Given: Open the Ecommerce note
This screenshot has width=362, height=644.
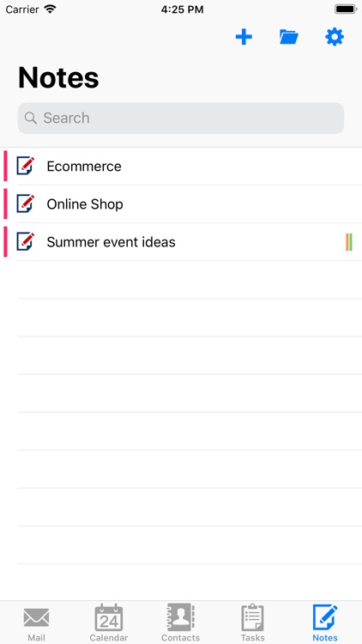Looking at the screenshot, I should pyautogui.click(x=181, y=167).
